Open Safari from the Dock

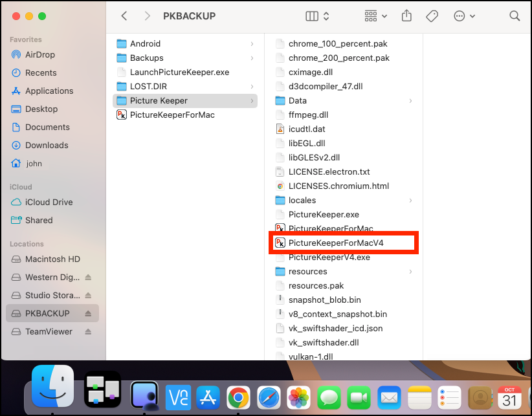[x=269, y=397]
